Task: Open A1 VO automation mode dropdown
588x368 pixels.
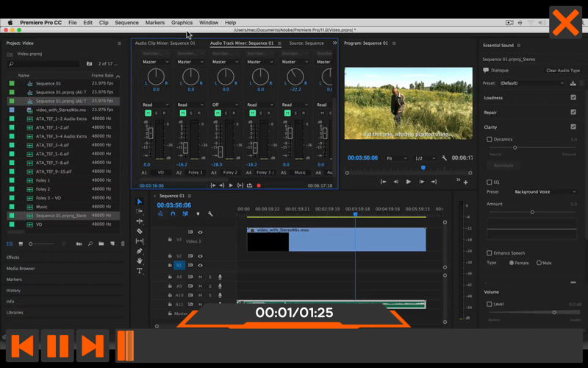Action: pos(156,105)
